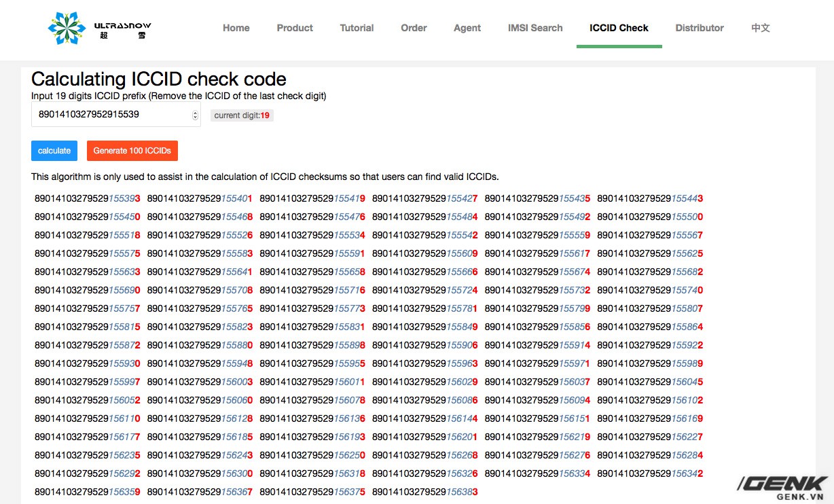Viewport: 834px width, 504px height.
Task: Select generated ICCID ending in 155773
Action: 312,309
